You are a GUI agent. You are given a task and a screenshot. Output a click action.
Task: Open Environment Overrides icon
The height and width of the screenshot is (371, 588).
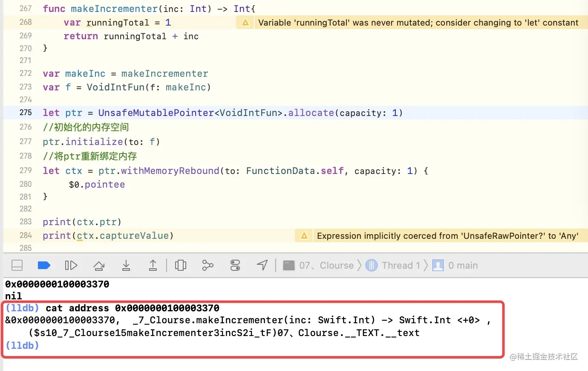(x=235, y=265)
